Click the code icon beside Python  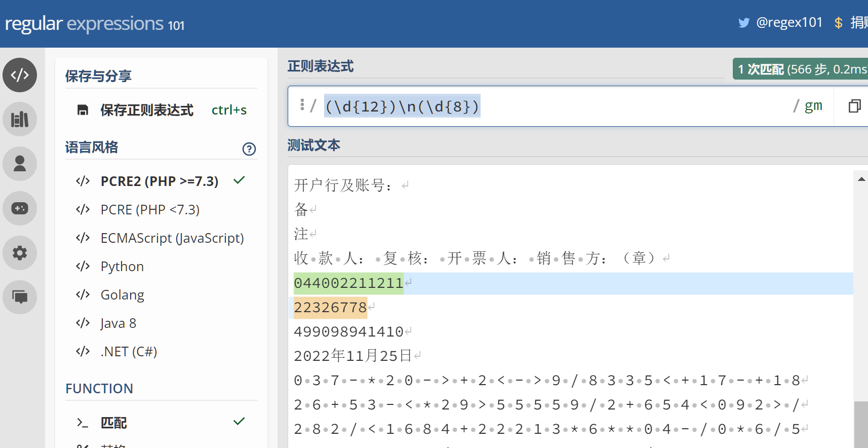(83, 266)
